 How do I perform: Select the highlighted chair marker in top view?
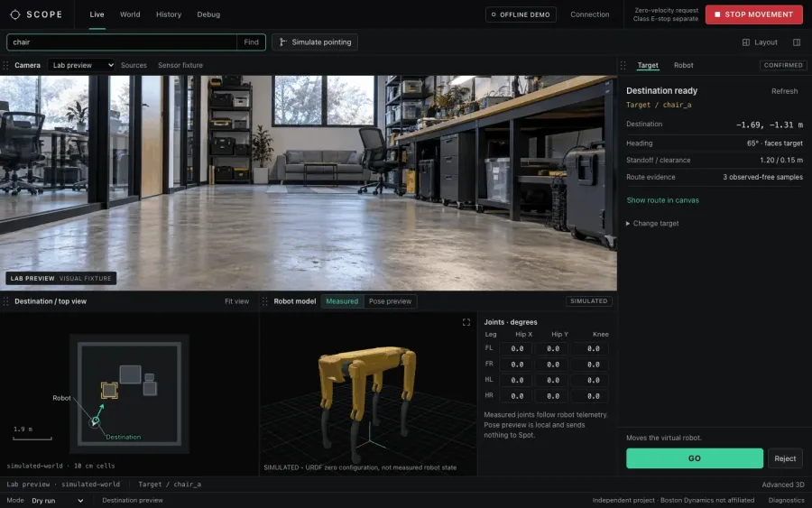(109, 390)
